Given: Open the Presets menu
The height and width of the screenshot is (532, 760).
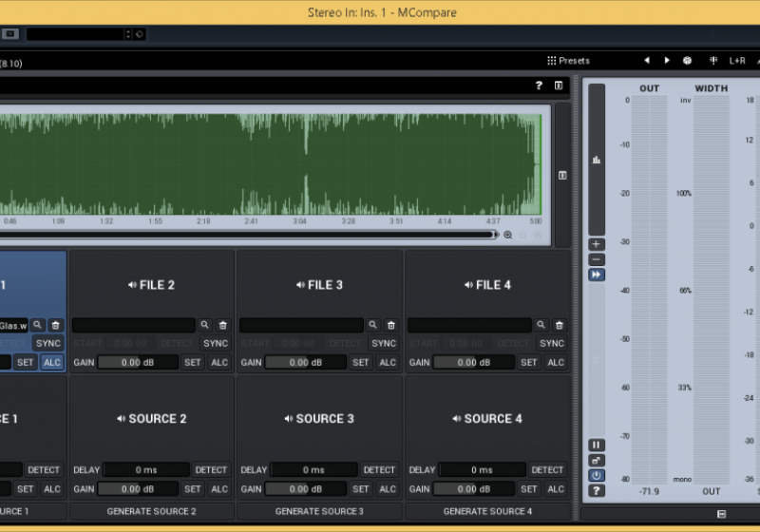Looking at the screenshot, I should coord(568,60).
